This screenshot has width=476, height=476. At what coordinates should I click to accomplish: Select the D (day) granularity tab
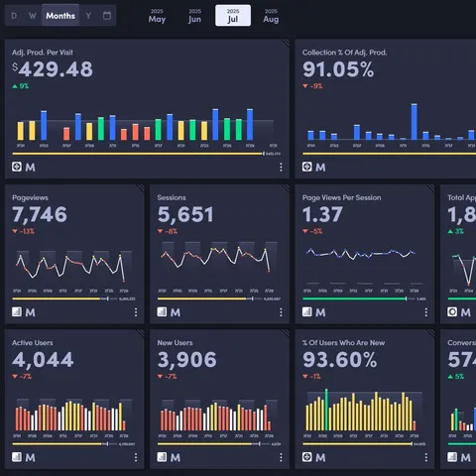coord(14,16)
